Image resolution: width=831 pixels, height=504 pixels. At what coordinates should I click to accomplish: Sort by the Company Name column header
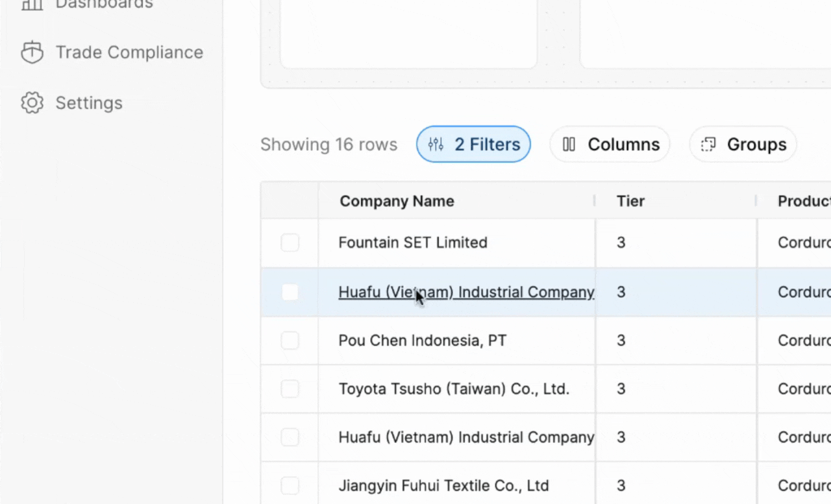(x=397, y=201)
